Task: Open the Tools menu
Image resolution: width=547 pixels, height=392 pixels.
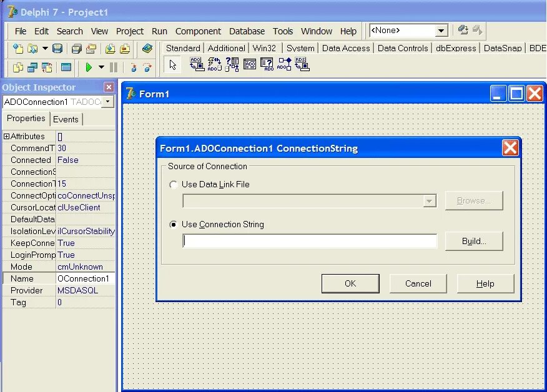Action: (283, 31)
